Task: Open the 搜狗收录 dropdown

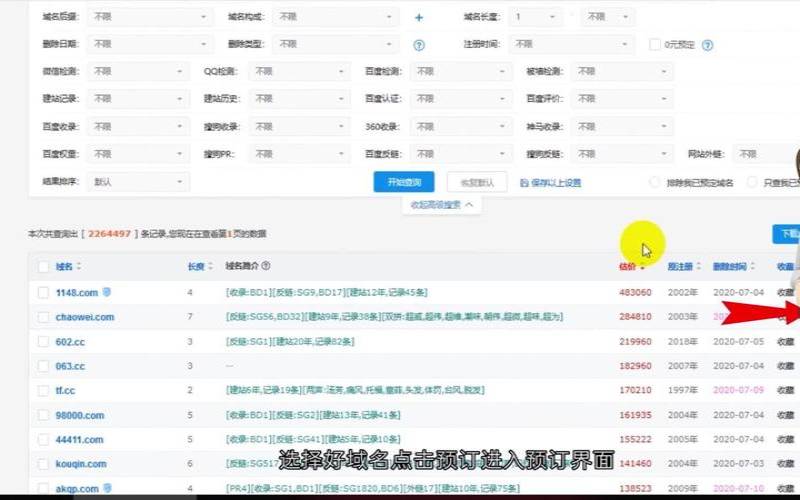Action: click(299, 126)
